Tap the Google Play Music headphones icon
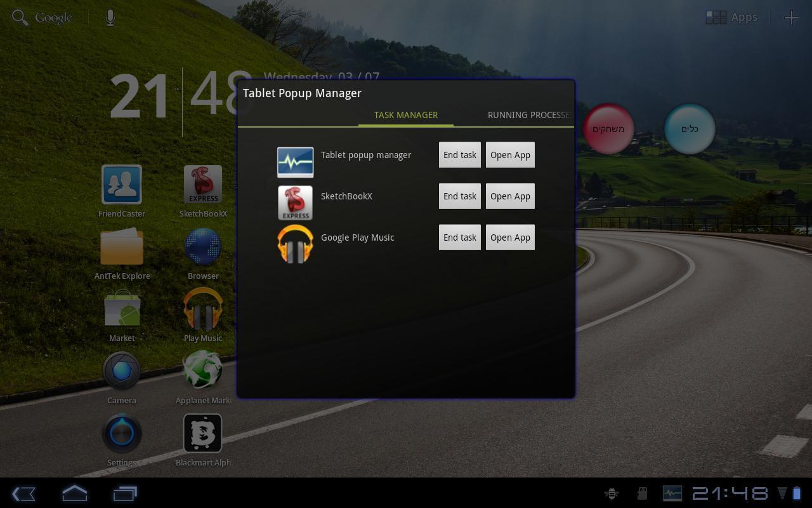Screen dimensions: 812x508 [x=295, y=244]
